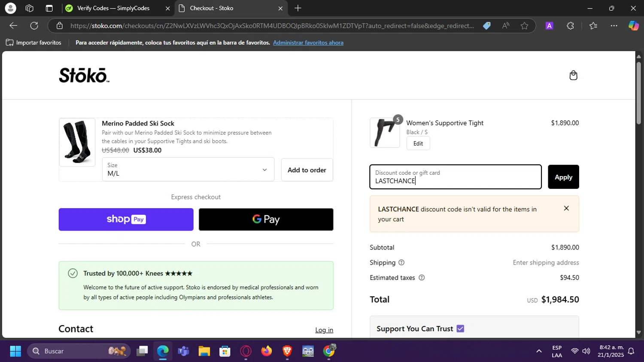Viewport: 644px width, 362px height.
Task: Add this page to favorites star
Action: [x=524, y=26]
